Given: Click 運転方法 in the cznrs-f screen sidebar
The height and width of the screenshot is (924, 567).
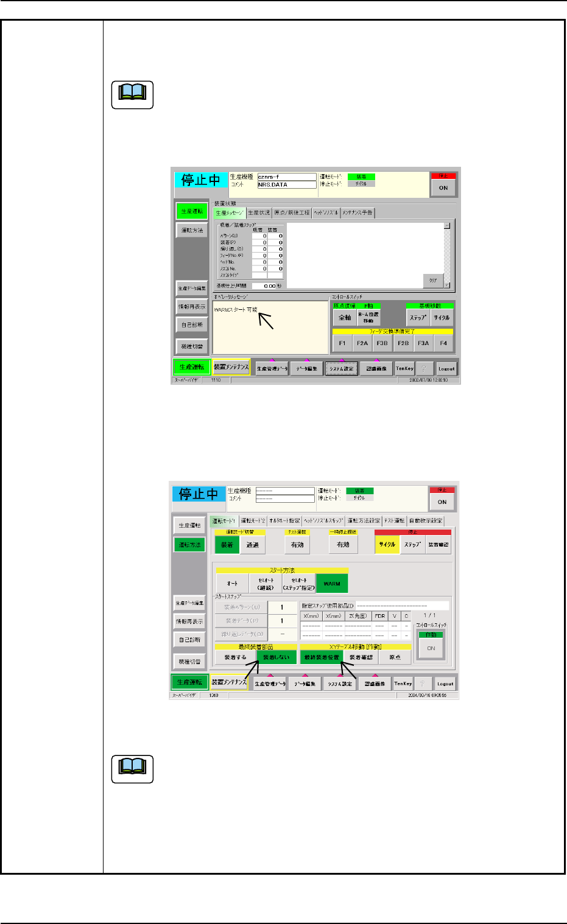Looking at the screenshot, I should [192, 231].
